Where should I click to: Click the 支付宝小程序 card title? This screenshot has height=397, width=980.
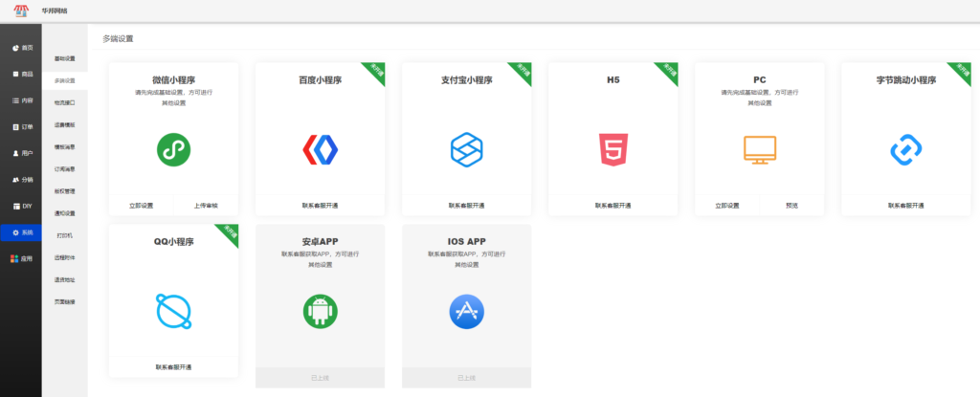click(466, 80)
